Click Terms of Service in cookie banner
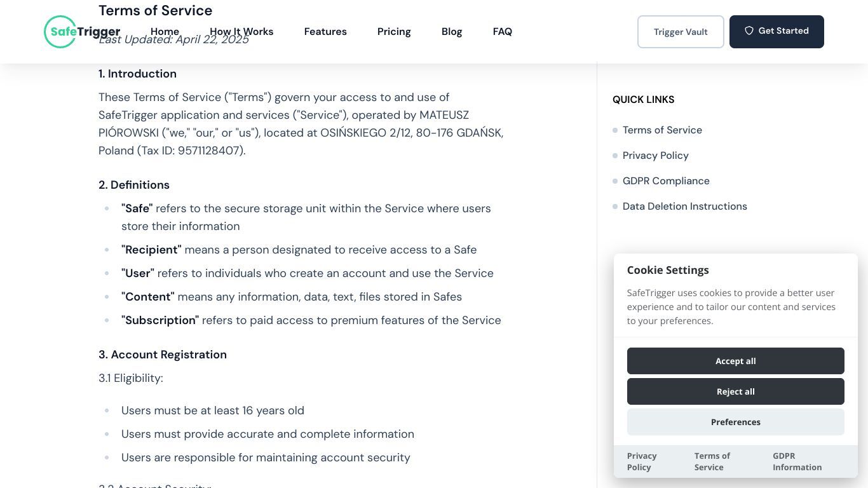Viewport: 868px width, 488px height. [712, 461]
